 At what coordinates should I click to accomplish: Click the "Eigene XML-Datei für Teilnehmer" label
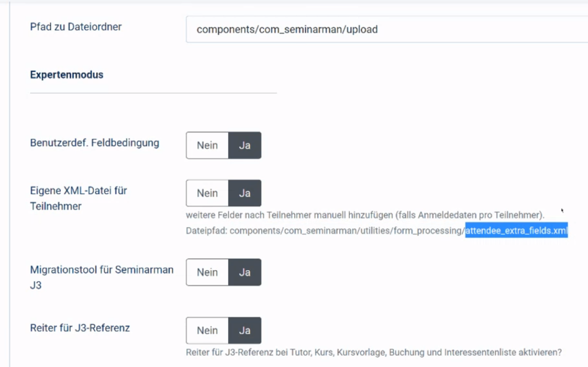pyautogui.click(x=78, y=197)
